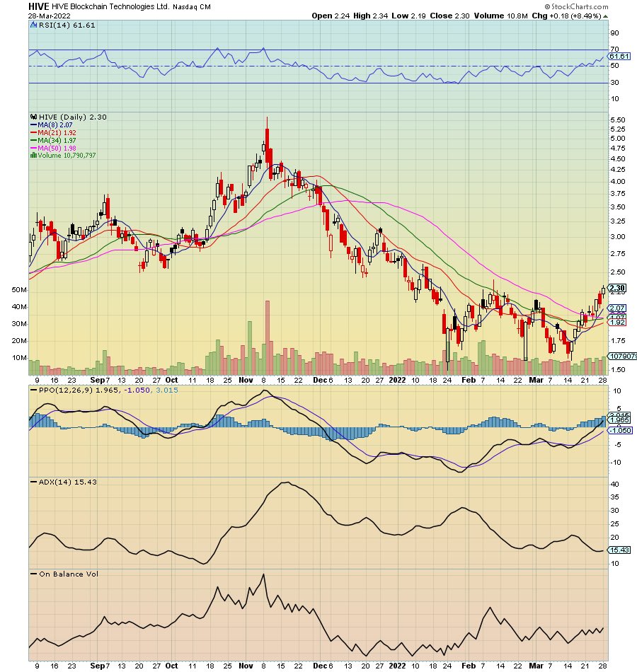This screenshot has width=637, height=672.
Task: Click the 5.50 price axis label
Action: [618, 120]
